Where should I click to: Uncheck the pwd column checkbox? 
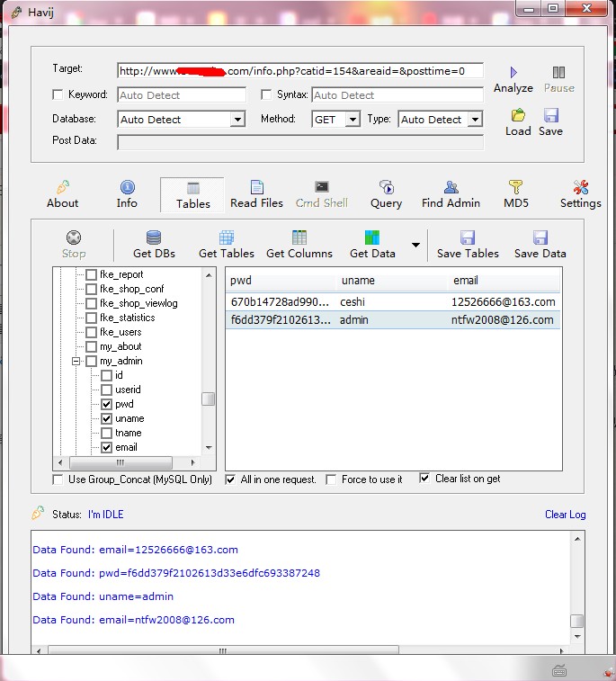click(106, 404)
